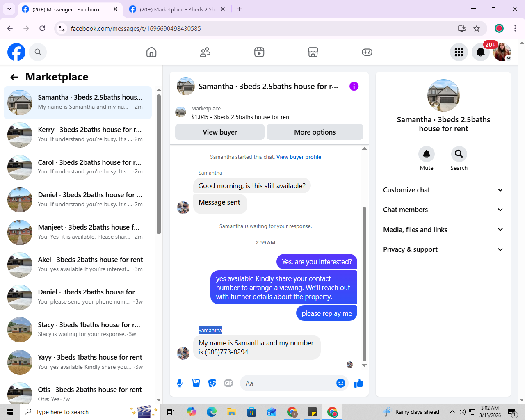This screenshot has width=525, height=420.
Task: Expand Media, files and links section
Action: 443,230
